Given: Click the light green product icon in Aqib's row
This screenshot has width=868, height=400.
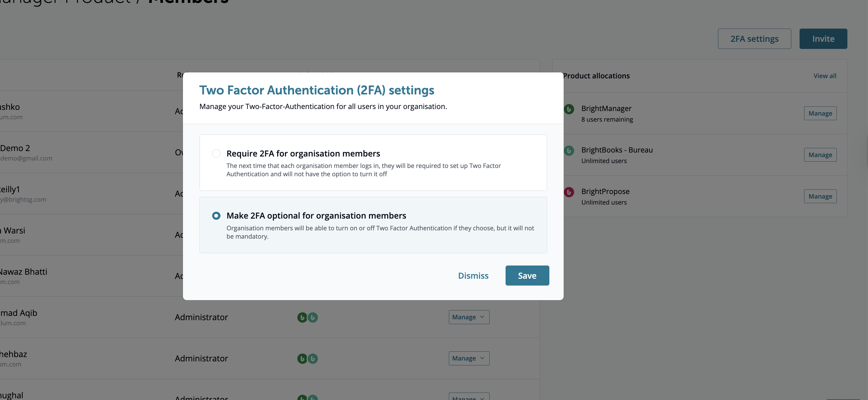Looking at the screenshot, I should [313, 317].
